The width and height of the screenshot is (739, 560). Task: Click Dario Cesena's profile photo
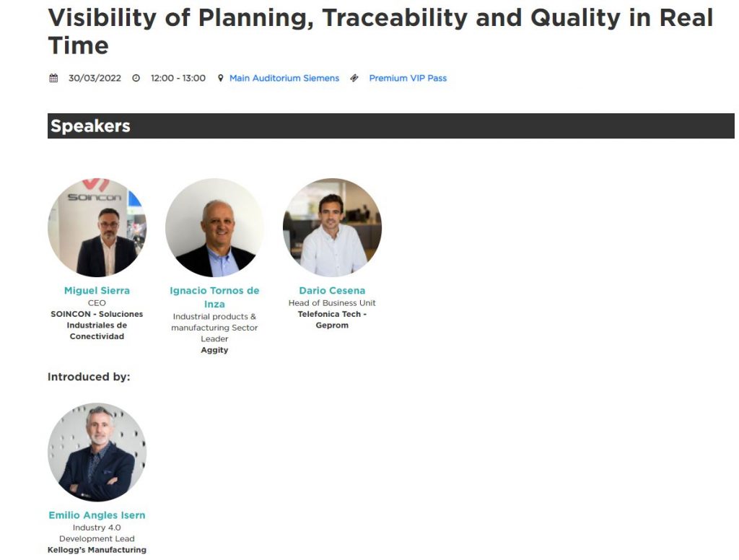pos(332,228)
